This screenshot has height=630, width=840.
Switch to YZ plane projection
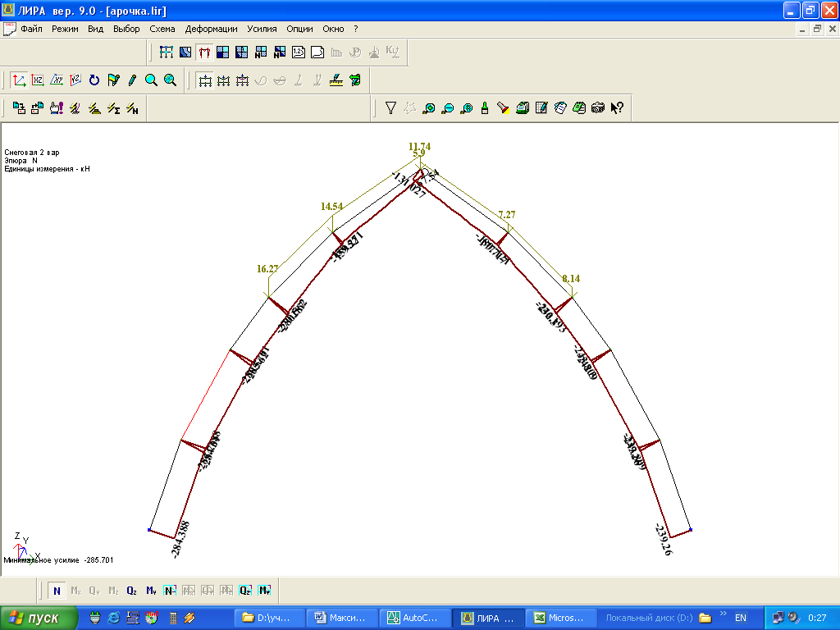click(75, 80)
